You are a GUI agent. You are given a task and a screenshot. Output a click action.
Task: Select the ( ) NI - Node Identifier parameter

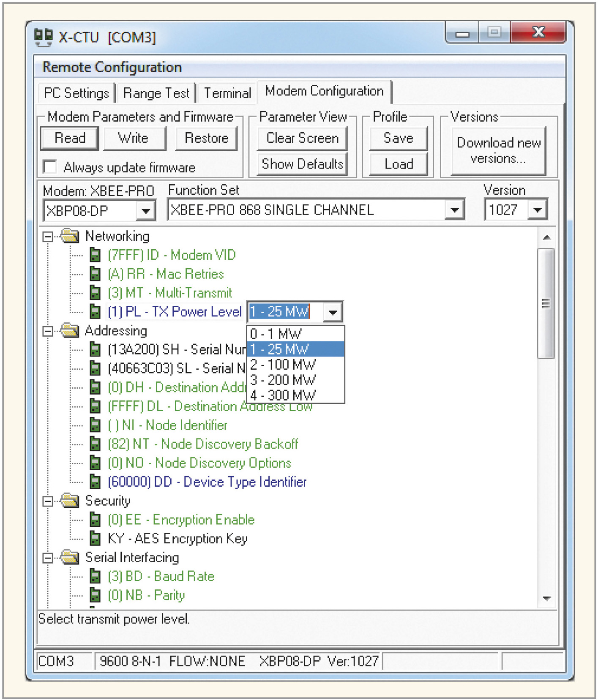tap(167, 425)
